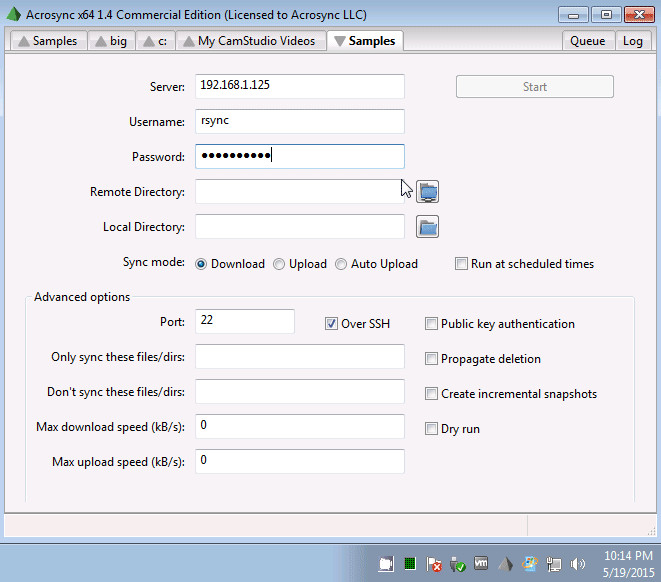Close the Acrosync window
661x582 pixels.
coord(639,15)
